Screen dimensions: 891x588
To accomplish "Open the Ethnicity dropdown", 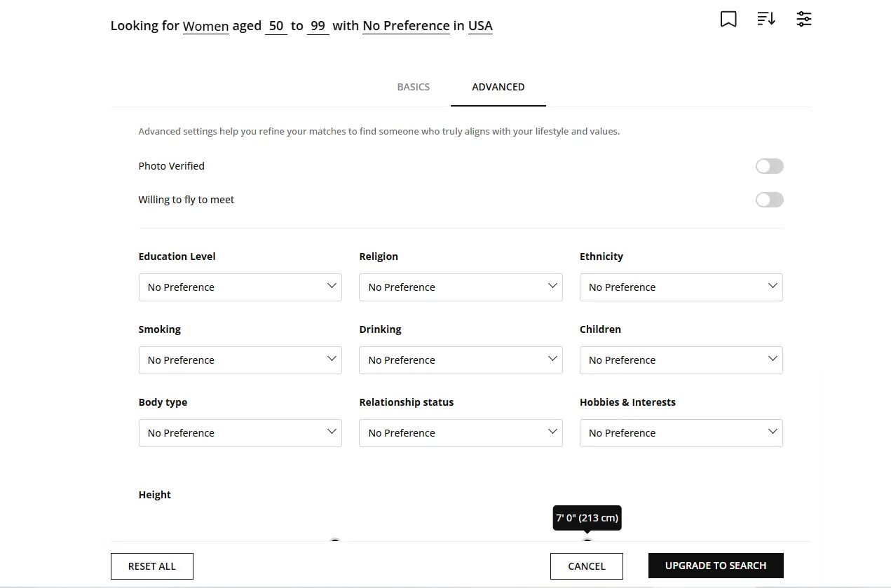I will (681, 287).
